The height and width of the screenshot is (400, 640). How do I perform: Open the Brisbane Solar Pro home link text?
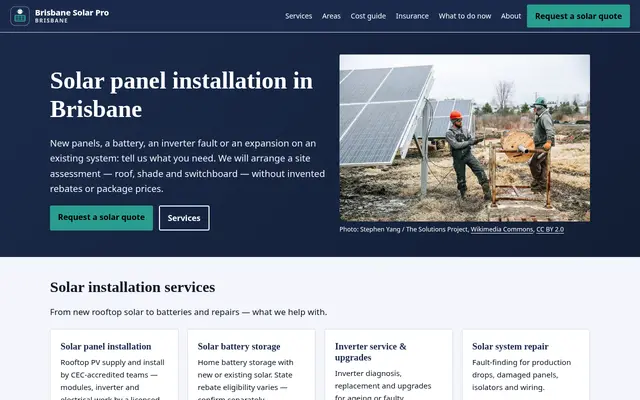(x=72, y=16)
